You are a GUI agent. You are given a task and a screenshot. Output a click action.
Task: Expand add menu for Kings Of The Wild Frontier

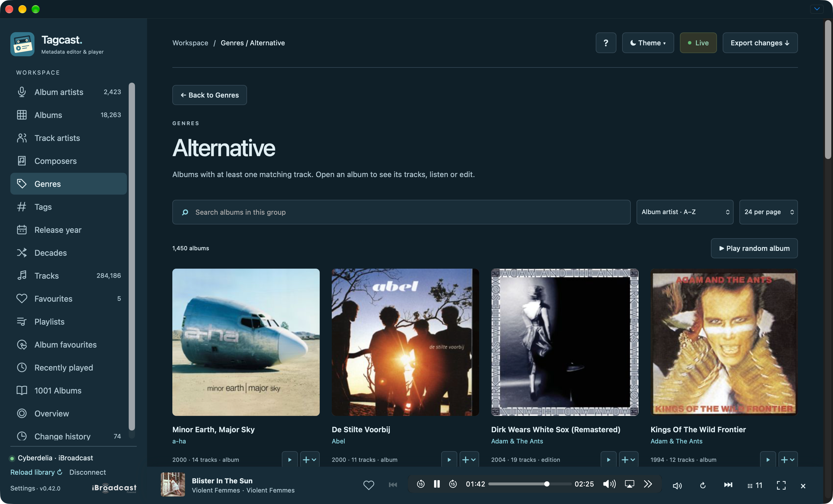[788, 460]
